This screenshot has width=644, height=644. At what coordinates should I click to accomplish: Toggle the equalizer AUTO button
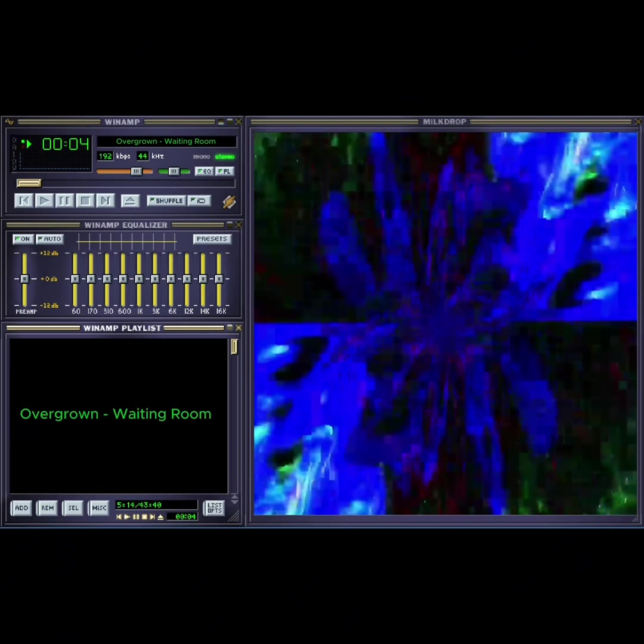click(x=49, y=239)
